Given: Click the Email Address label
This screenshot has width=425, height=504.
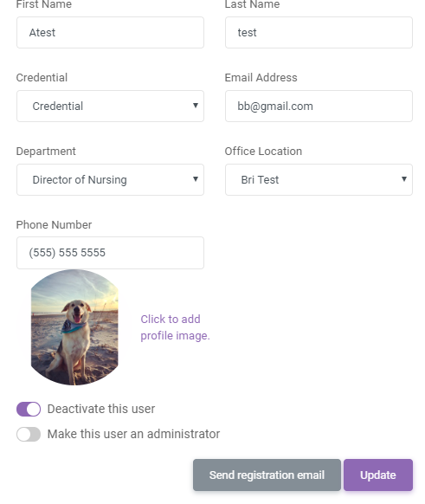Looking at the screenshot, I should tap(261, 77).
